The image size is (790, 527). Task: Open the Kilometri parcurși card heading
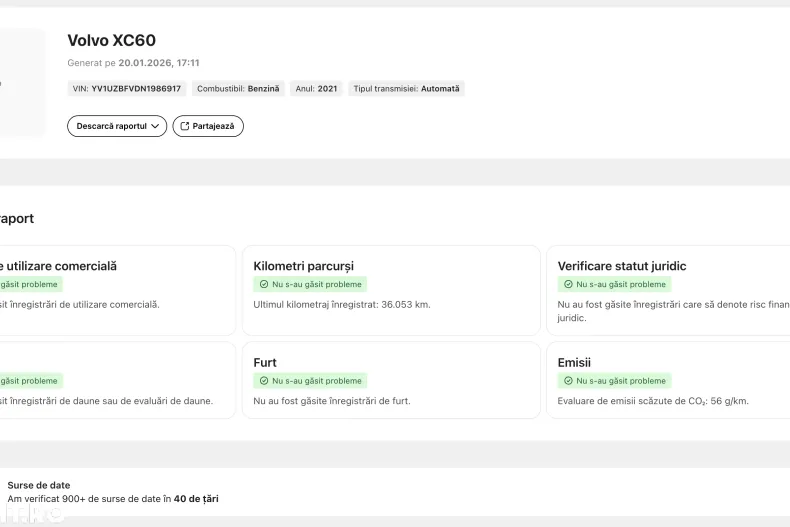303,266
